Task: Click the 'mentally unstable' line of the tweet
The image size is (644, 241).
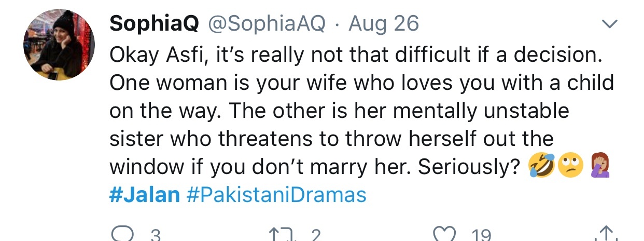Action: point(339,111)
